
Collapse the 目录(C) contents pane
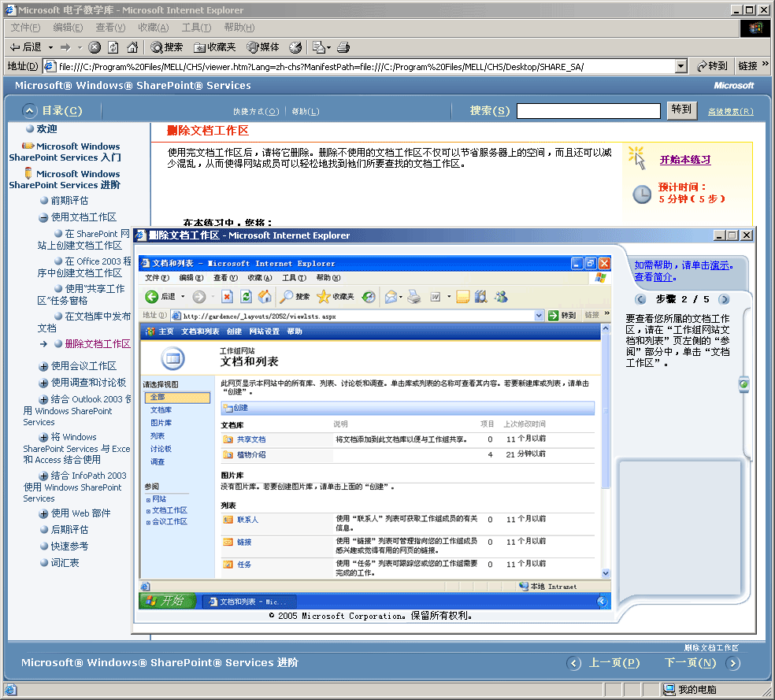(30, 111)
